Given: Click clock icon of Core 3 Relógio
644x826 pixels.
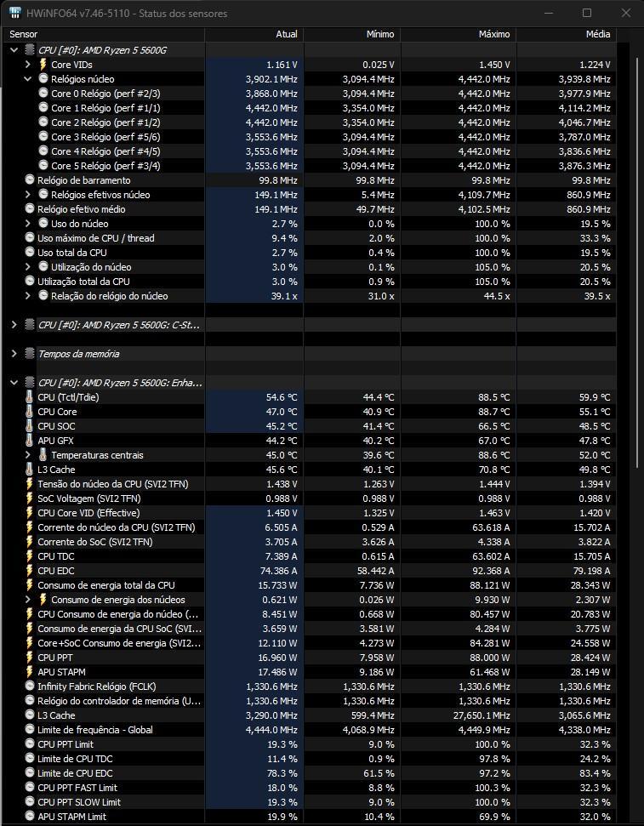Looking at the screenshot, I should 43,136.
